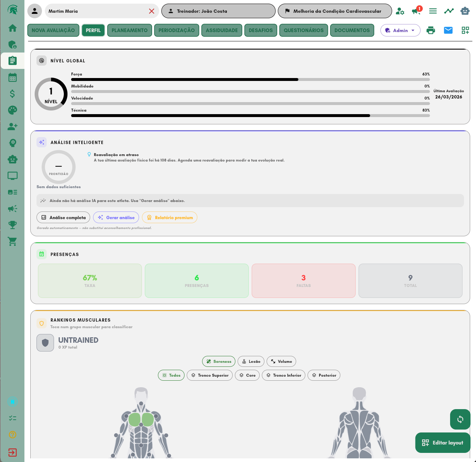Switch to the PERIODIZAÇÃO tab
This screenshot has height=462, width=476.
point(177,30)
